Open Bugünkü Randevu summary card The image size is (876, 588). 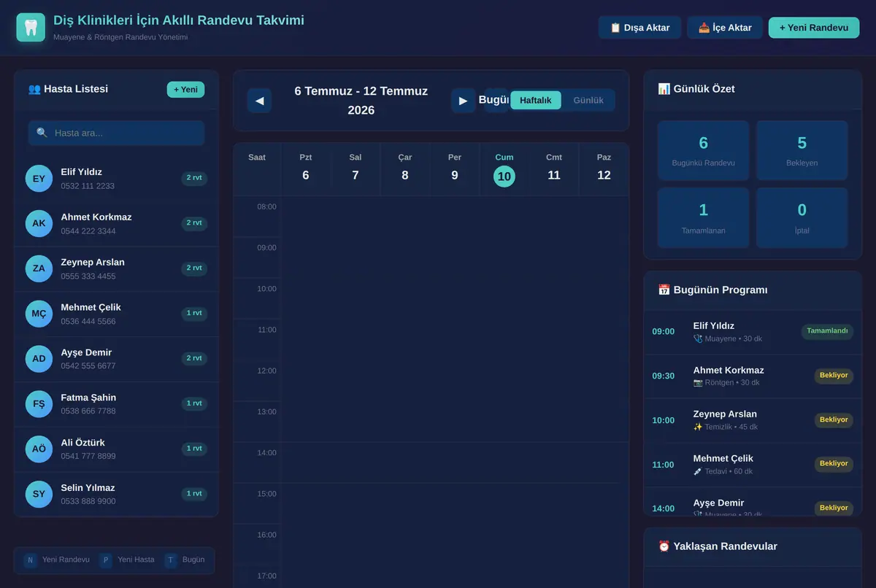pos(704,150)
